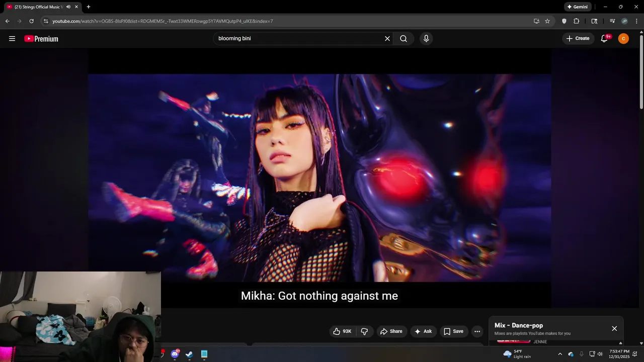Click the page vertical scrollbar thumb
This screenshot has width=644, height=362.
point(641,71)
